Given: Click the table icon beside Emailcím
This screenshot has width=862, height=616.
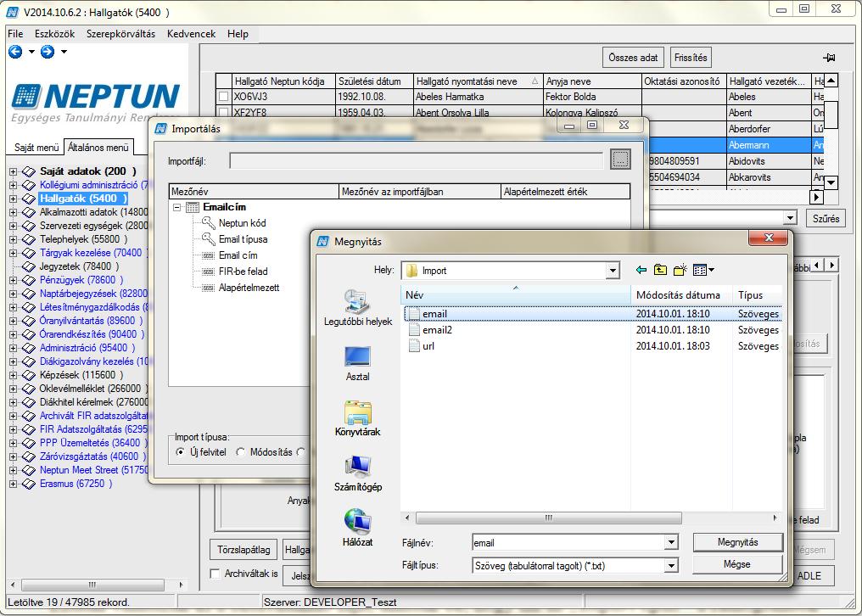Looking at the screenshot, I should coord(193,207).
